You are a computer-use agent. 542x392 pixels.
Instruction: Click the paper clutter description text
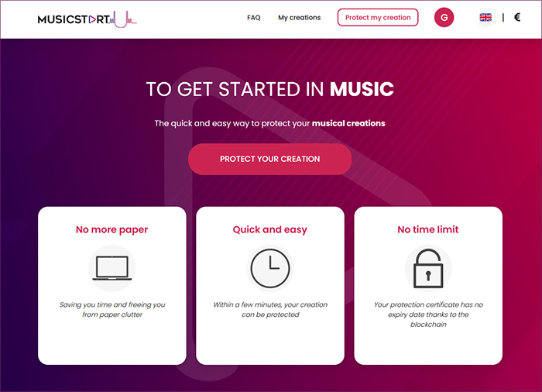click(112, 310)
